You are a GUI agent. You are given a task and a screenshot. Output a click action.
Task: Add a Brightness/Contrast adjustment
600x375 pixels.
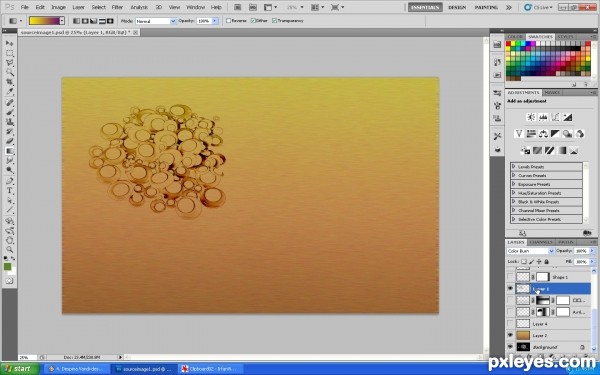tap(531, 117)
